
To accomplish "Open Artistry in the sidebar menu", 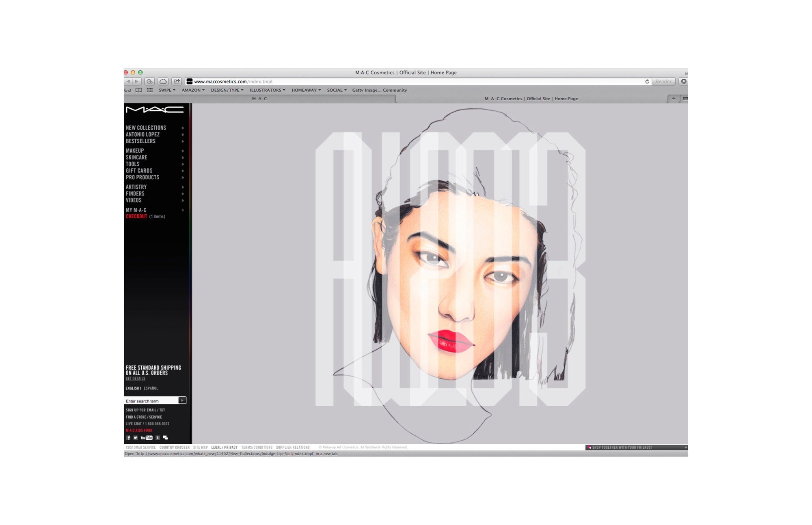I will [x=136, y=187].
